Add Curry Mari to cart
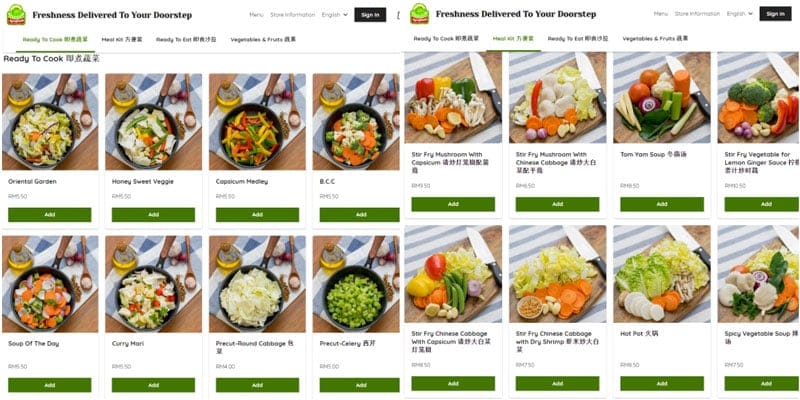 154,385
